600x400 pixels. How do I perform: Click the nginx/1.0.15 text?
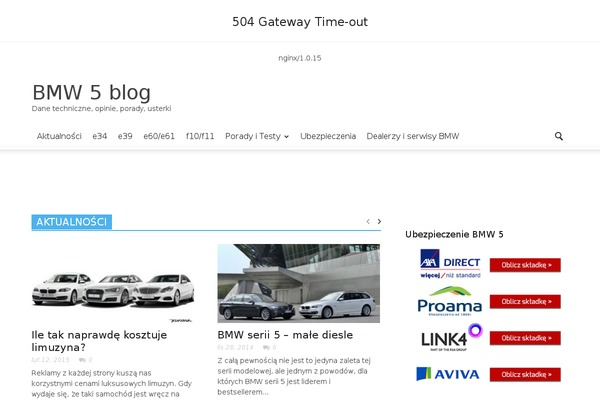300,58
